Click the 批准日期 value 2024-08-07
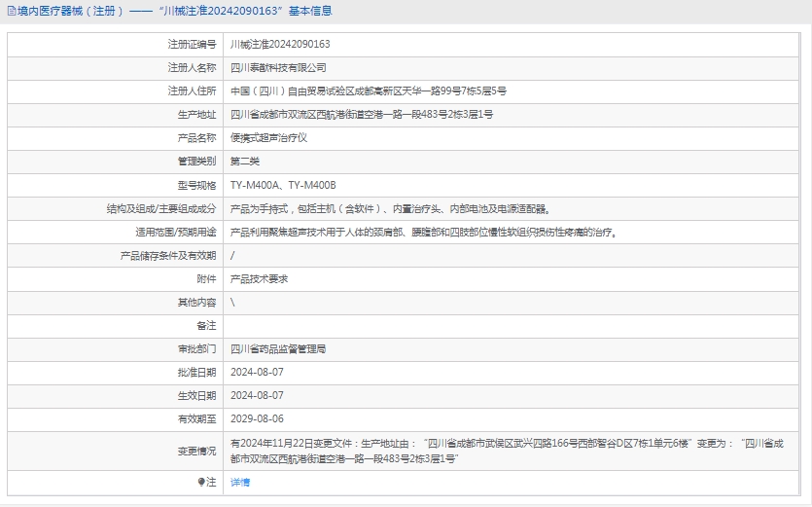 257,372
